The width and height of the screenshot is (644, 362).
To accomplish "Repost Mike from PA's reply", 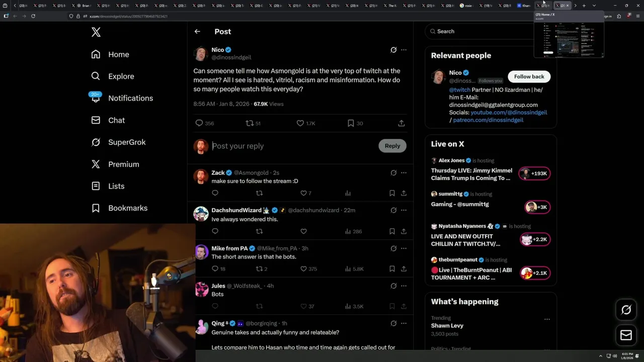I will [262, 269].
